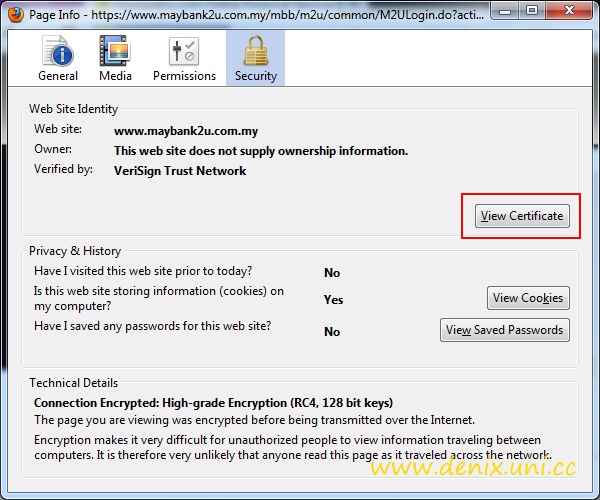Minimize the Page Info window
Screen dimensions: 600x500
point(505,11)
